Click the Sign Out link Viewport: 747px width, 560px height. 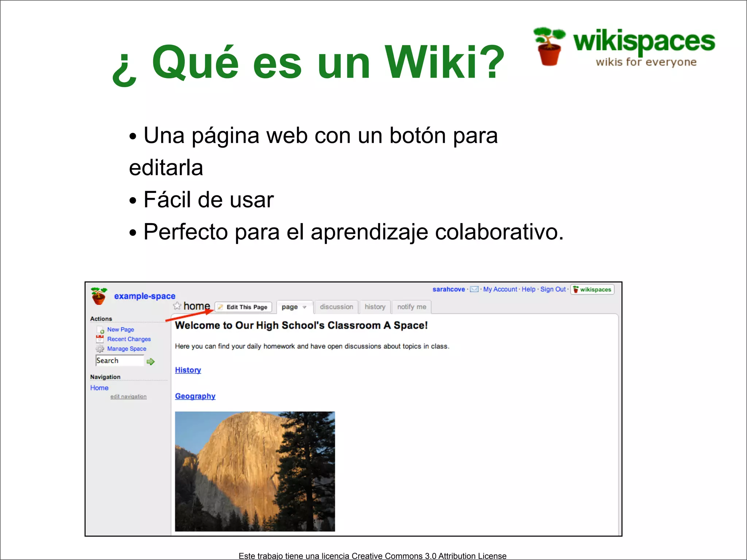click(x=553, y=289)
